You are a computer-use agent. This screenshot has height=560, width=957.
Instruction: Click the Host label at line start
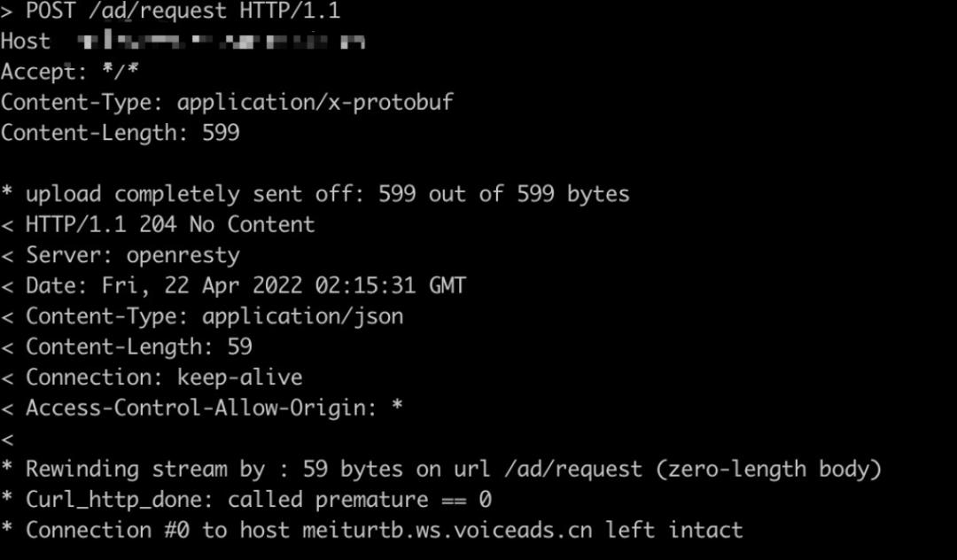[x=26, y=42]
